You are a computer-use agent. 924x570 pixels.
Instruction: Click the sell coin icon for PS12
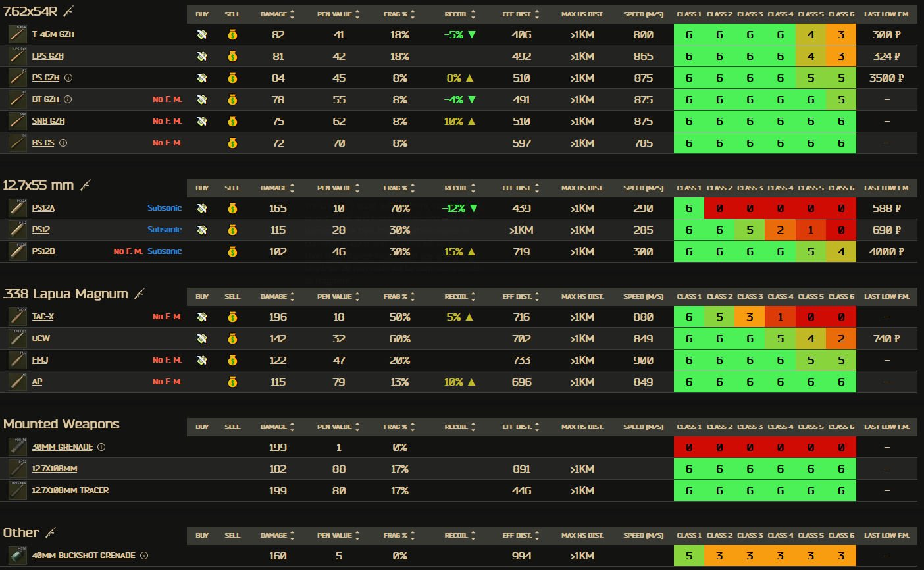(x=232, y=230)
